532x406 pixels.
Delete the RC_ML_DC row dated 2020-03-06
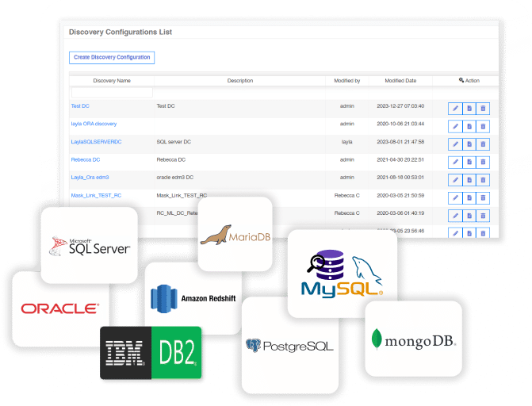coord(483,216)
